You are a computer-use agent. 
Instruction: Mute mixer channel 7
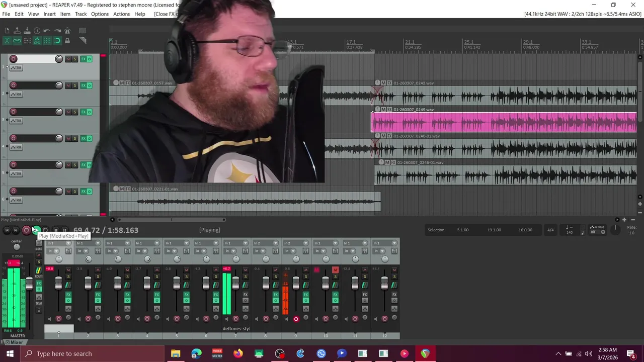[246, 270]
